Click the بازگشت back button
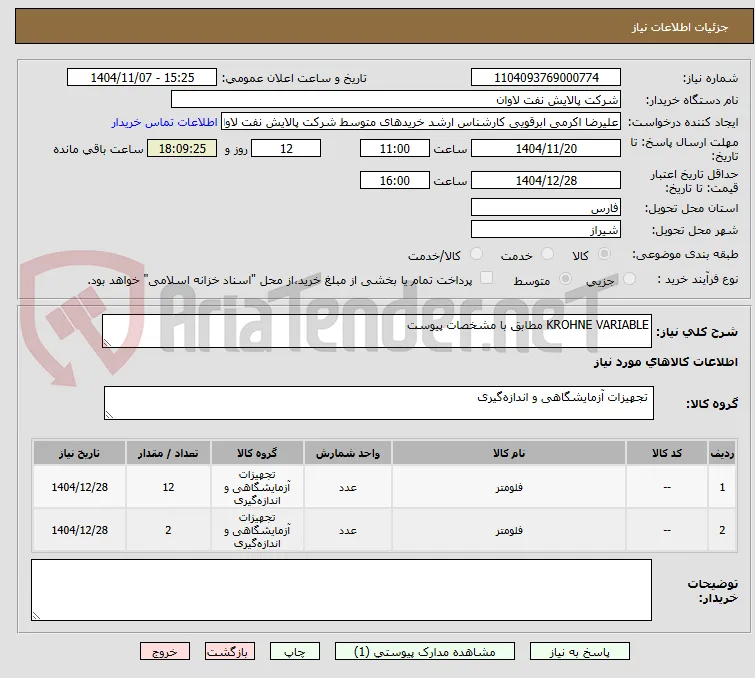This screenshot has height=678, width=755. pos(230,652)
